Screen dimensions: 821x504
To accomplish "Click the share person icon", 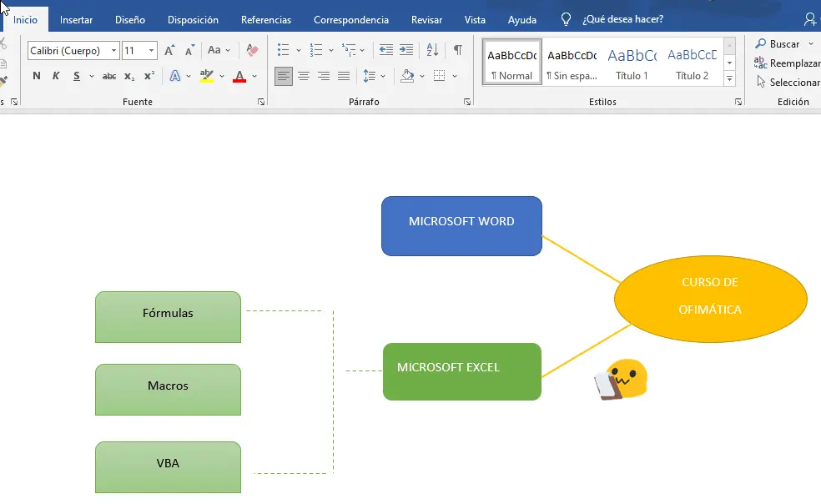I will [x=809, y=19].
